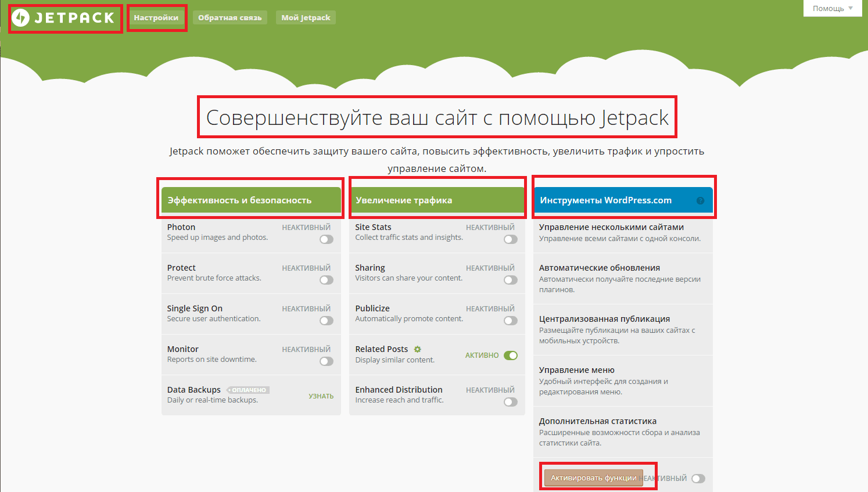Enable the Site Stats toggle

[511, 239]
